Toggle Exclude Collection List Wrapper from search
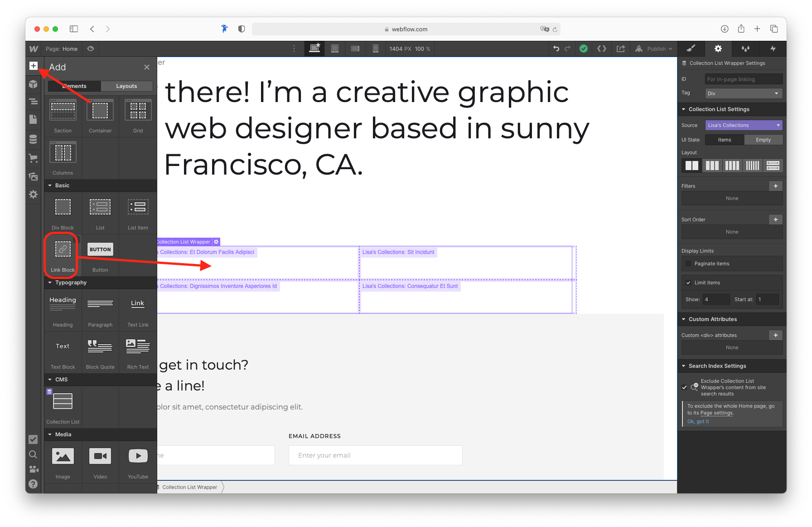This screenshot has width=812, height=527. pos(685,387)
